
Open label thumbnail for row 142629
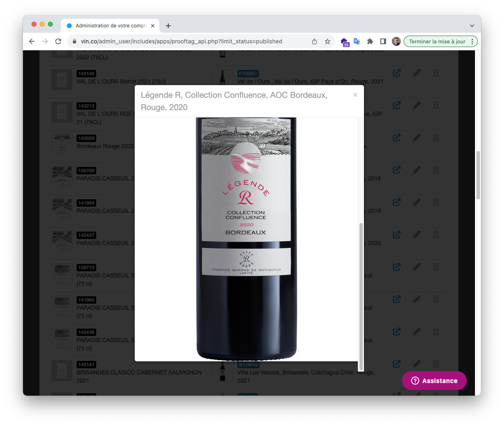(62, 144)
